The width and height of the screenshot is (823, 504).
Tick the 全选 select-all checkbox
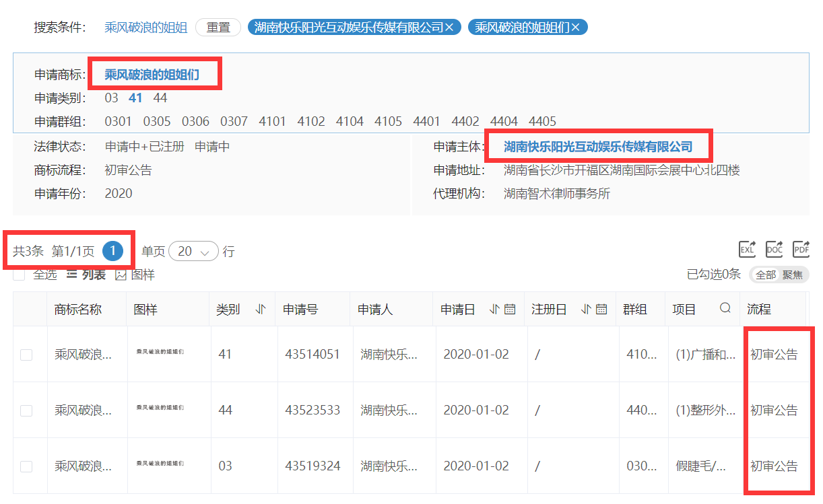tap(19, 275)
